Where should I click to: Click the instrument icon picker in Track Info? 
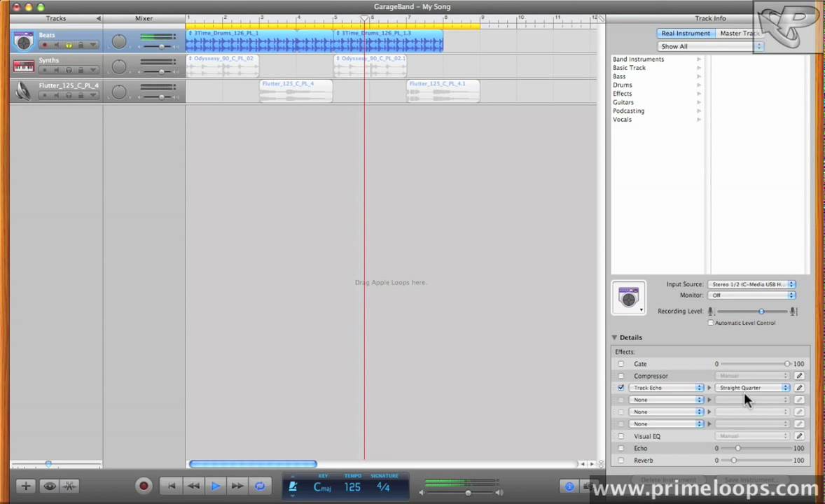coord(629,297)
